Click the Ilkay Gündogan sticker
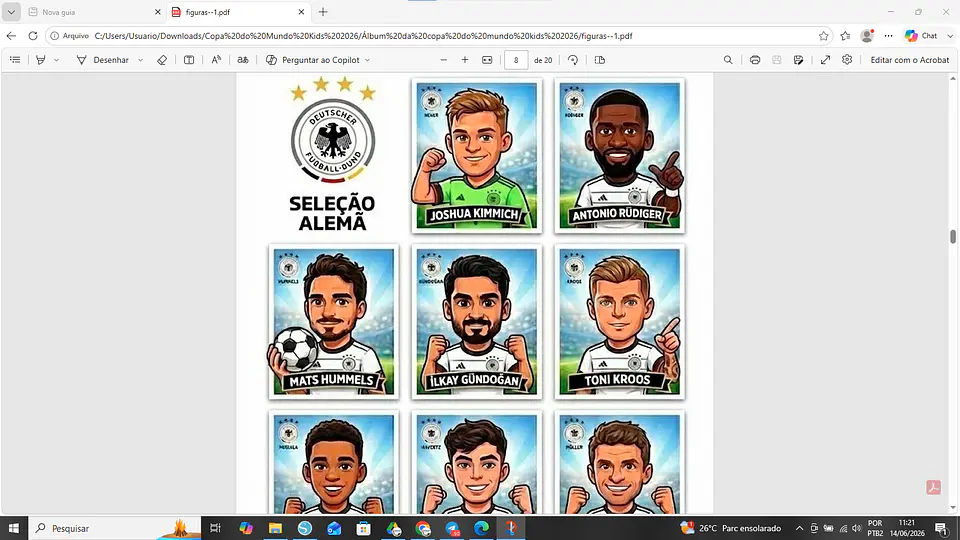This screenshot has width=960, height=540. (x=476, y=321)
